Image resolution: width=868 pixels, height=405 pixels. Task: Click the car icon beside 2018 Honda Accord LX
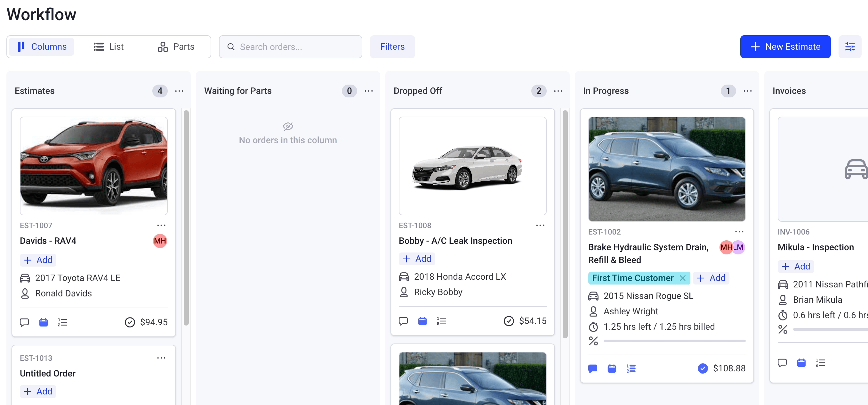(x=404, y=277)
